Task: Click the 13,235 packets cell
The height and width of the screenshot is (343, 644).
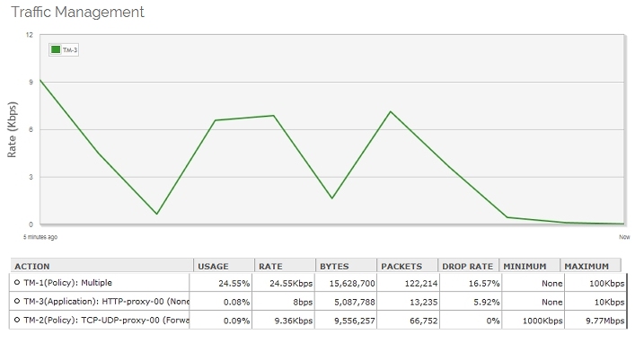Action: tap(408, 302)
